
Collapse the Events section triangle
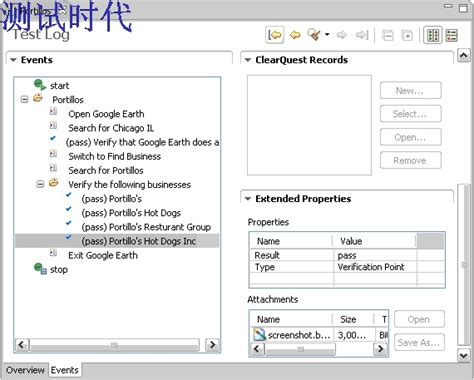(x=13, y=60)
